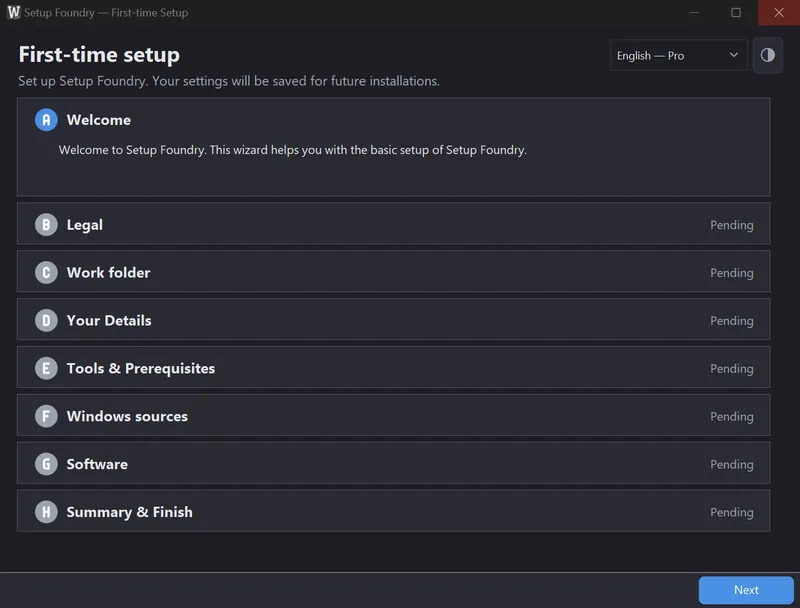Expand the Tools & Prerequisites step section

[x=393, y=368]
